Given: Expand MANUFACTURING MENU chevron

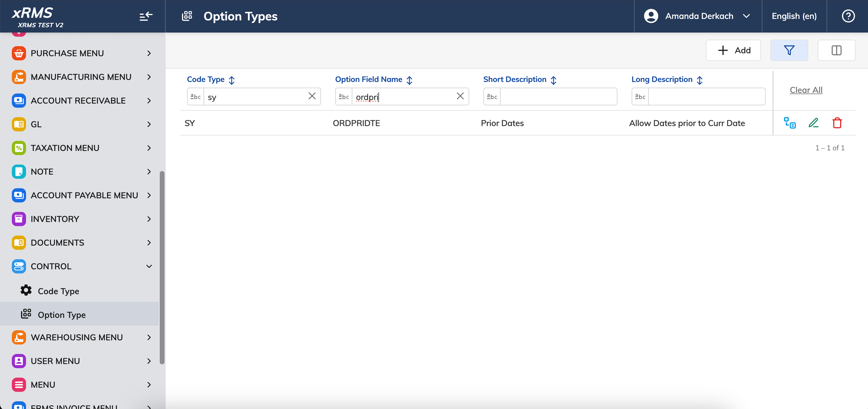Looking at the screenshot, I should pos(149,77).
